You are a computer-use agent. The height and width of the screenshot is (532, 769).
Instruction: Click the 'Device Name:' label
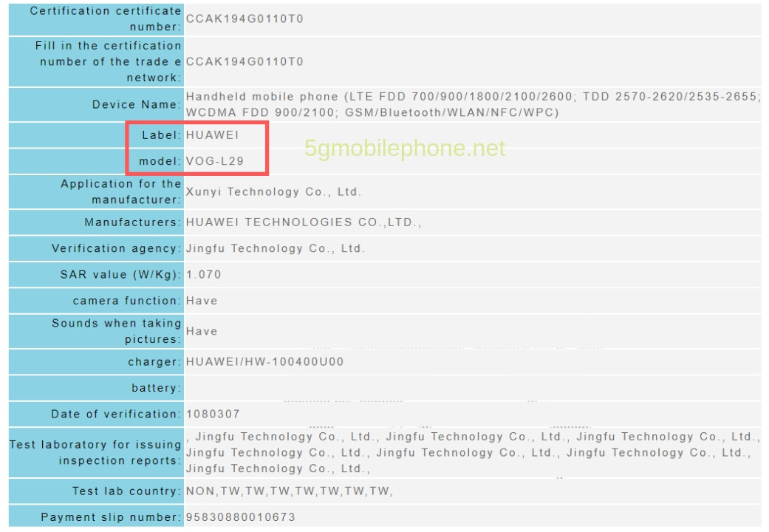(137, 104)
